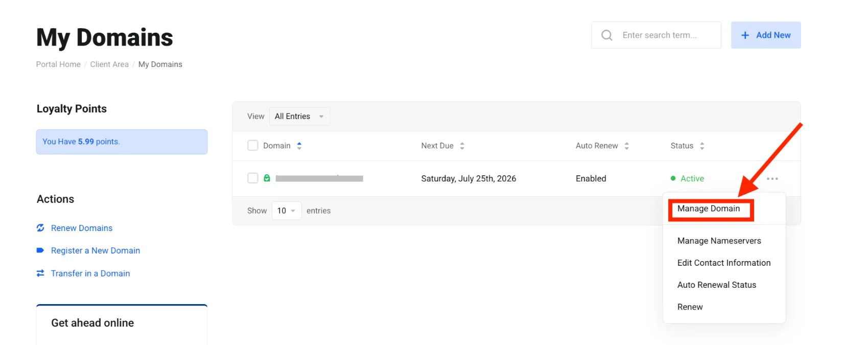Click the search magnifier icon

[606, 35]
